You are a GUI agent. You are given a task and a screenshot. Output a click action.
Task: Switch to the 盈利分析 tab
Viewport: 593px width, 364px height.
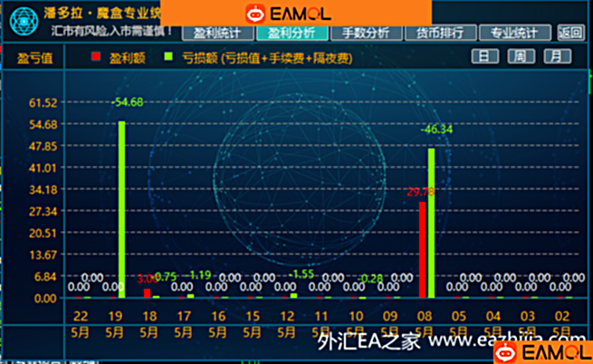(x=286, y=33)
